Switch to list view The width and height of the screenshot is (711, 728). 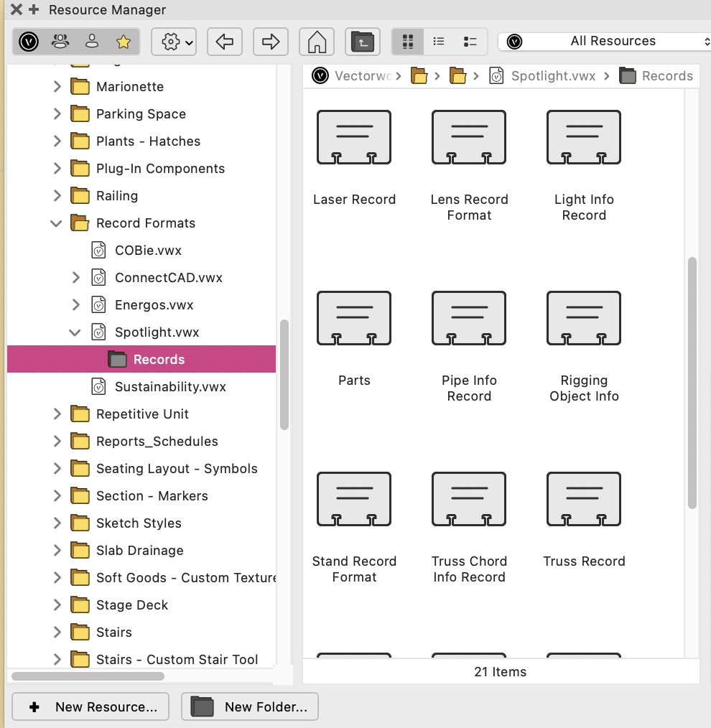coord(439,42)
